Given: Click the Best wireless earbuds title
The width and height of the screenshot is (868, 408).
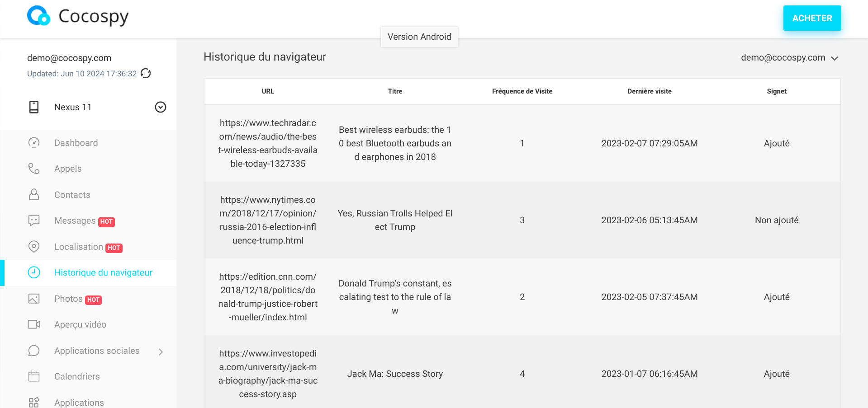Looking at the screenshot, I should [395, 143].
